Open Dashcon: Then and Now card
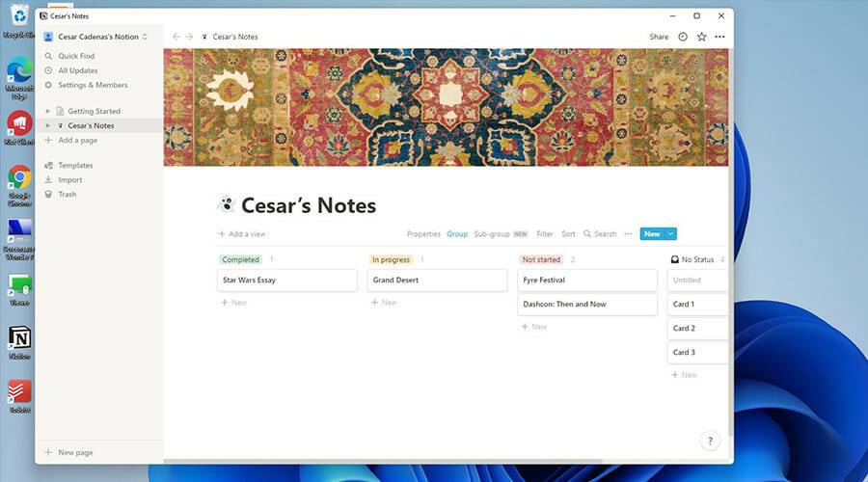Viewport: 868px width, 482px height. pyautogui.click(x=587, y=305)
